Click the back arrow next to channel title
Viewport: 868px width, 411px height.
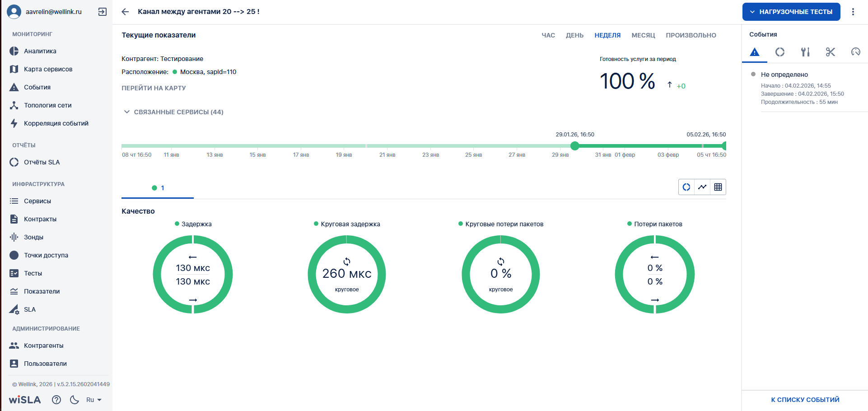pos(125,12)
